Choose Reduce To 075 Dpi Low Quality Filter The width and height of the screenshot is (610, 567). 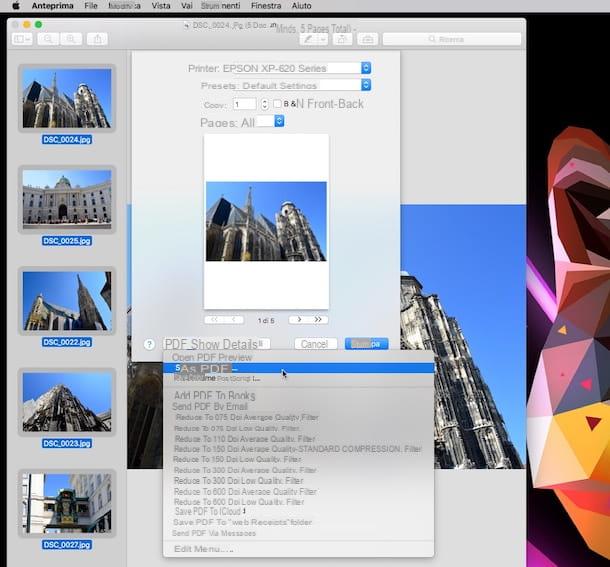tap(298, 428)
